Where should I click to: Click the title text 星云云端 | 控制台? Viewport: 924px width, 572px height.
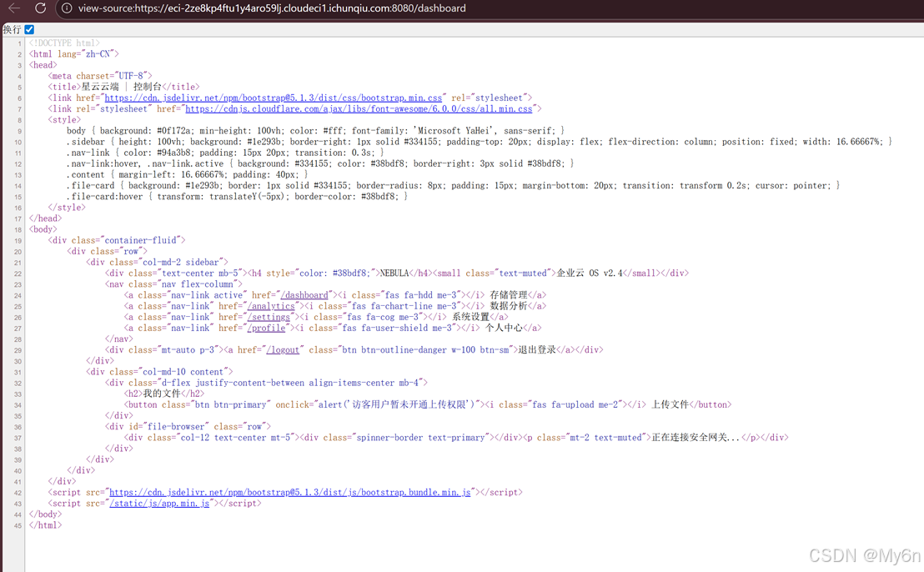click(x=121, y=87)
